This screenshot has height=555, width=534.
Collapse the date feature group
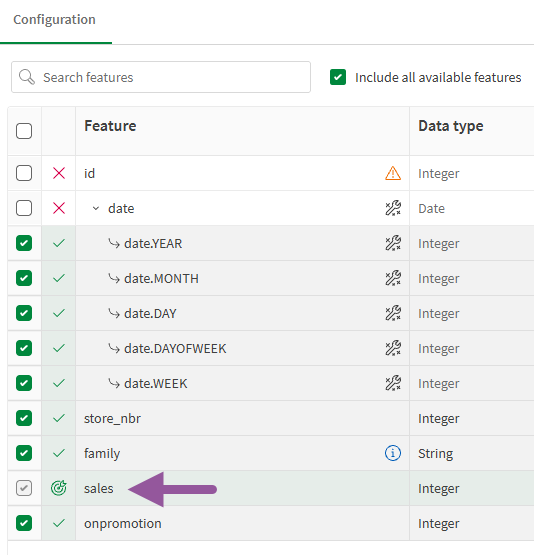[96, 208]
